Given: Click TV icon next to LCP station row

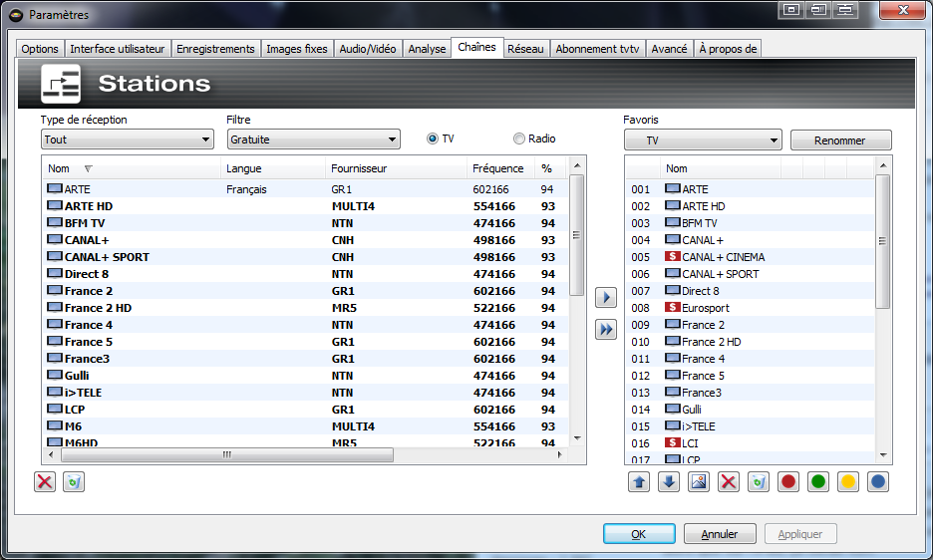Looking at the screenshot, I should [55, 409].
